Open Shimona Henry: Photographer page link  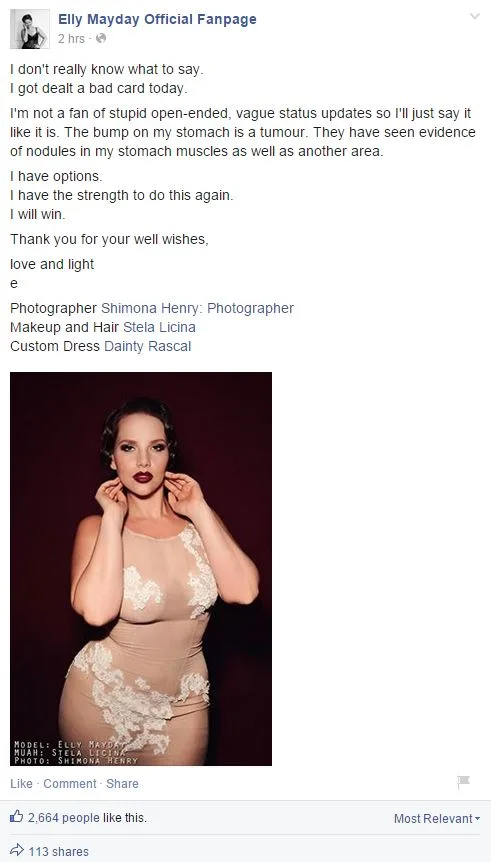pyautogui.click(x=197, y=308)
